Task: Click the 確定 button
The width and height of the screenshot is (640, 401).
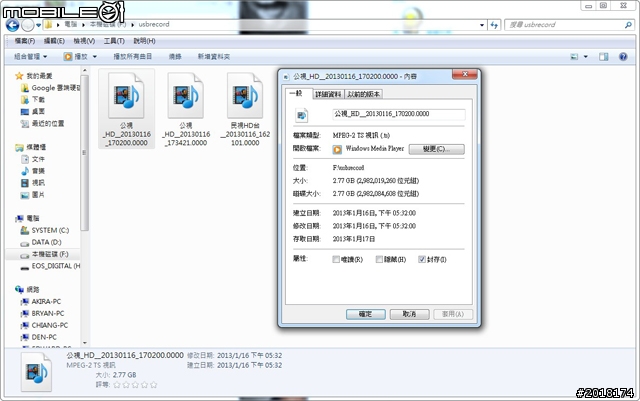Action: point(366,314)
